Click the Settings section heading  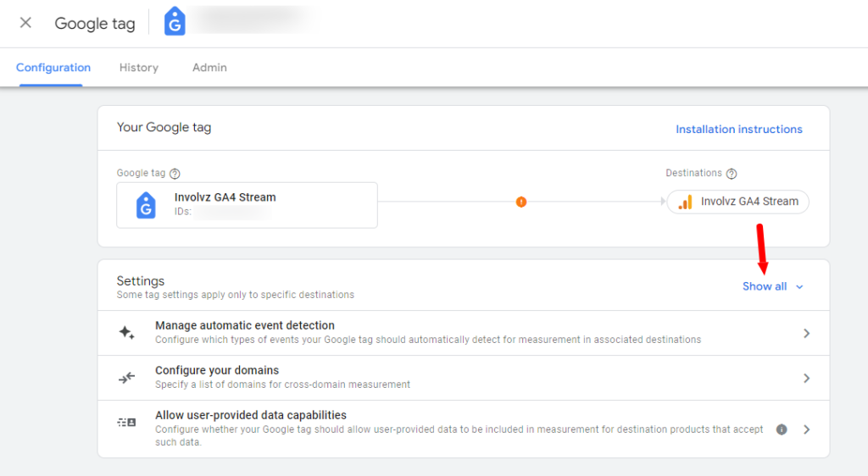(x=141, y=281)
